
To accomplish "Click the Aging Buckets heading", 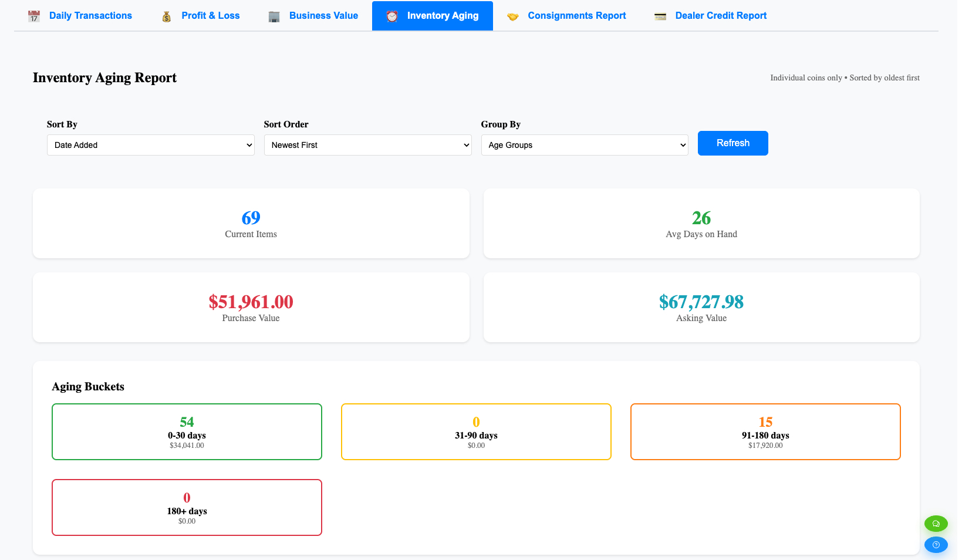I will tap(88, 386).
